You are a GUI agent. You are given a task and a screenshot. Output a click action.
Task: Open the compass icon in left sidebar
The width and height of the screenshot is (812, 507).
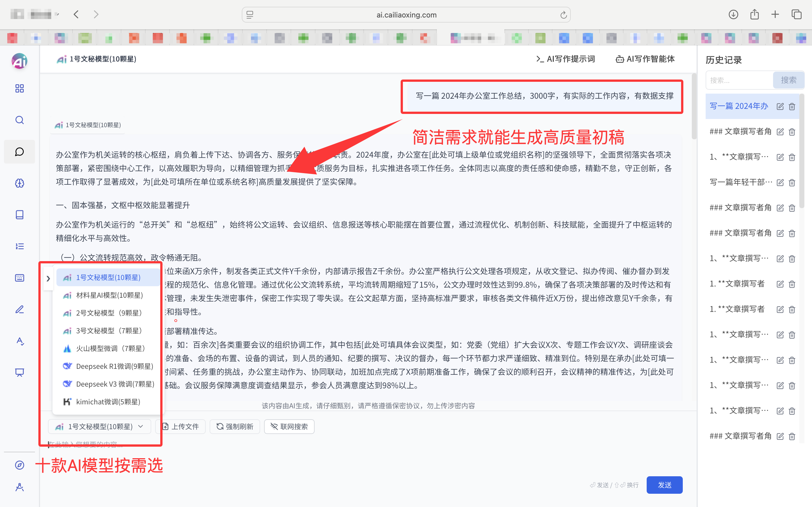click(x=19, y=465)
